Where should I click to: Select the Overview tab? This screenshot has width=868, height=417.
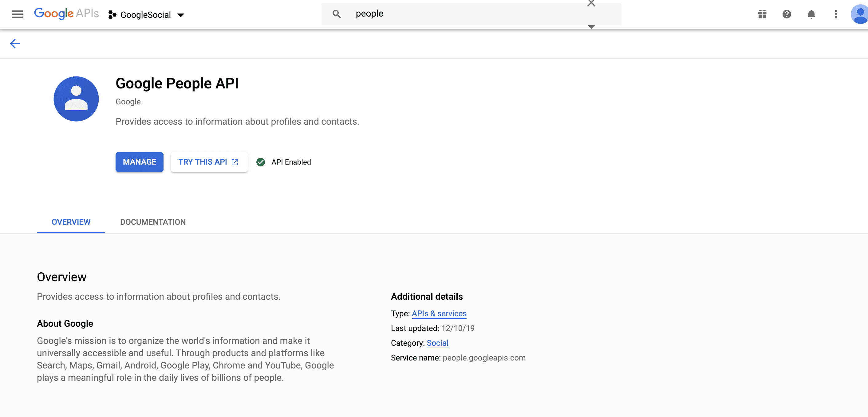pyautogui.click(x=71, y=222)
